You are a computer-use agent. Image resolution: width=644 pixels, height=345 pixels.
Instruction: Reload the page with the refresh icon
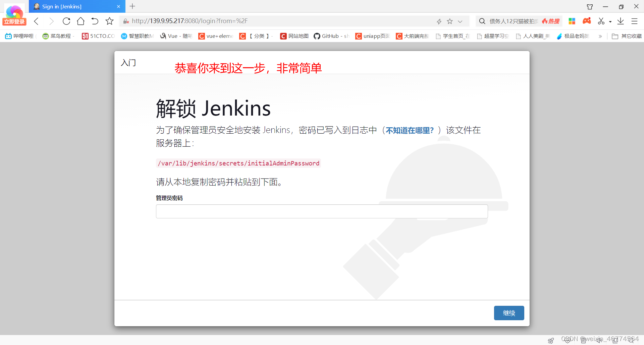(x=66, y=21)
